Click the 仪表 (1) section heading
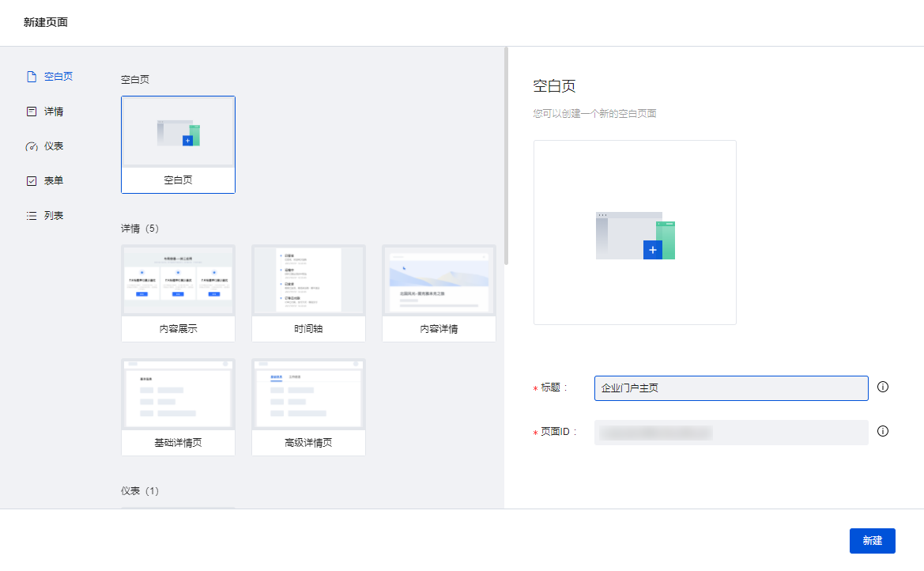Image resolution: width=924 pixels, height=571 pixels. pos(140,491)
